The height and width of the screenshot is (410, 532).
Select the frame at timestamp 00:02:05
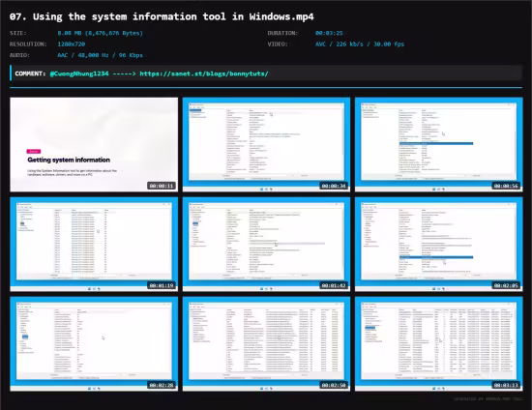(x=439, y=245)
